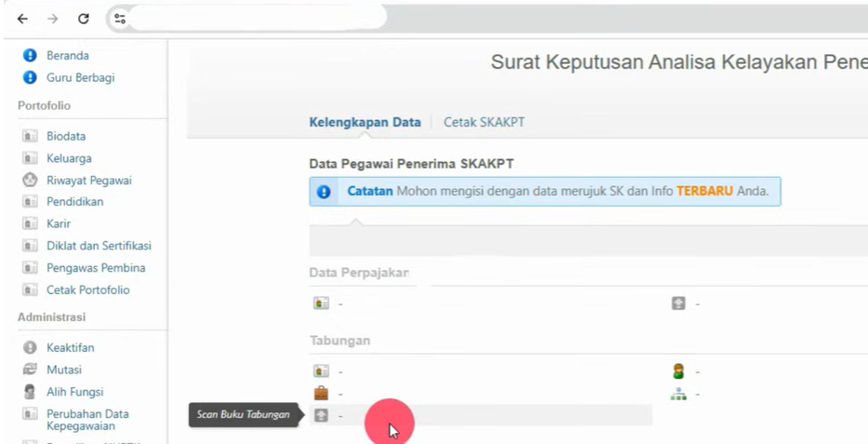
Task: Click the Cetak Portofolio icon
Action: [x=30, y=289]
